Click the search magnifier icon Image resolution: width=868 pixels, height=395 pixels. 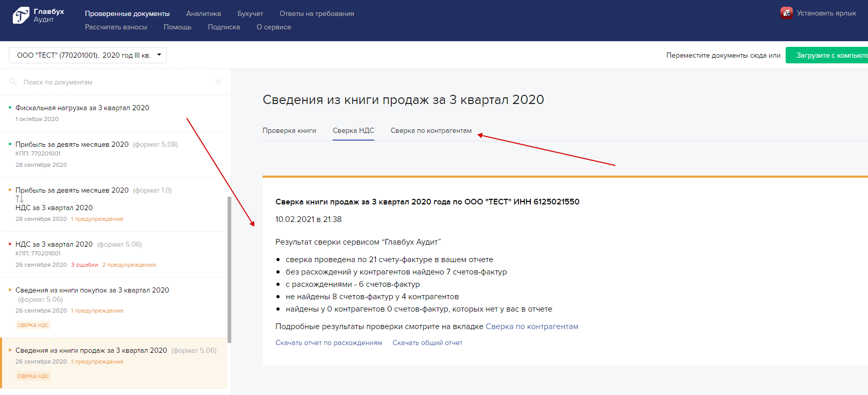pos(13,82)
